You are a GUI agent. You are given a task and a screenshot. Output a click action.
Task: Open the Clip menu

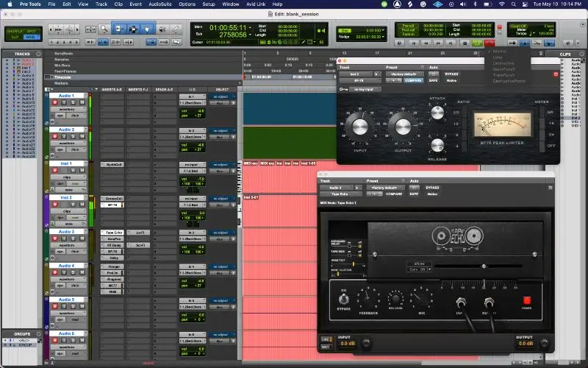pos(118,4)
